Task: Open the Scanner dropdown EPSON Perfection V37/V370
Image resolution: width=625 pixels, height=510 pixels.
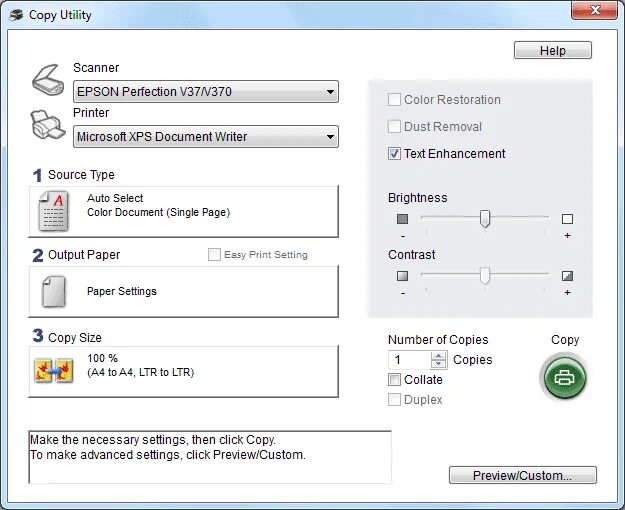Action: pos(206,92)
